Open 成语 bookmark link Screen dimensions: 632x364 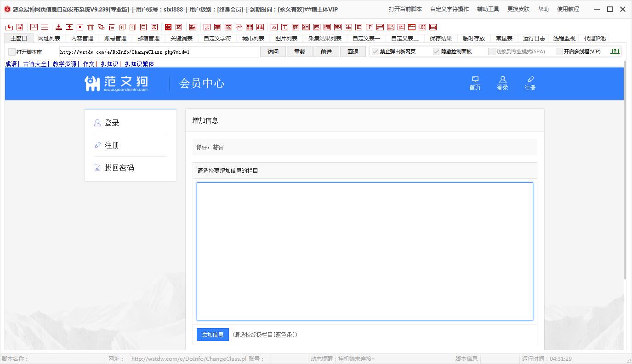click(x=11, y=64)
